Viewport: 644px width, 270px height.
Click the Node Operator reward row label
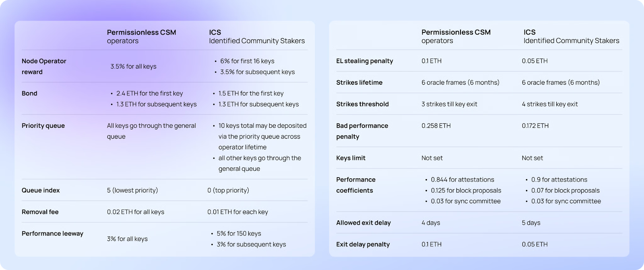(x=44, y=66)
